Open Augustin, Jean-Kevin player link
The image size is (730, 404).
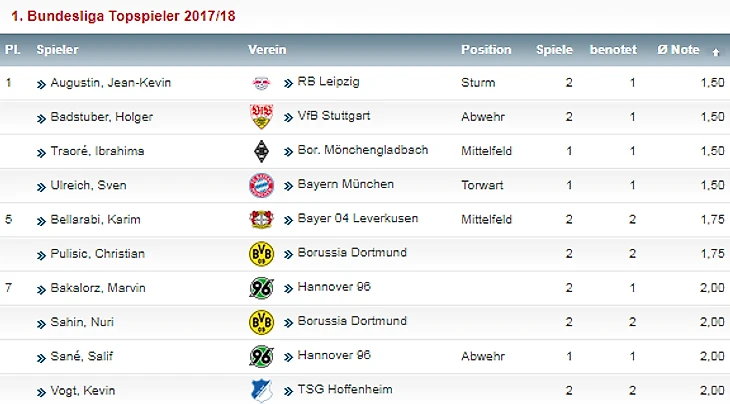pyautogui.click(x=111, y=83)
